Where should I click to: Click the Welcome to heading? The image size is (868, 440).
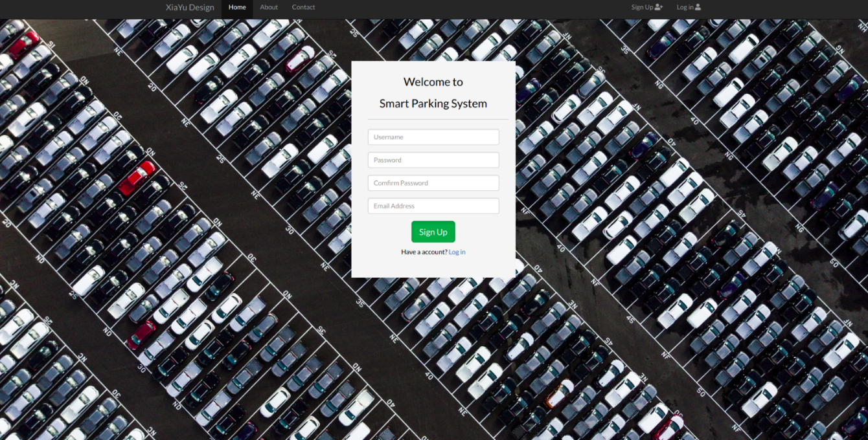coord(433,82)
